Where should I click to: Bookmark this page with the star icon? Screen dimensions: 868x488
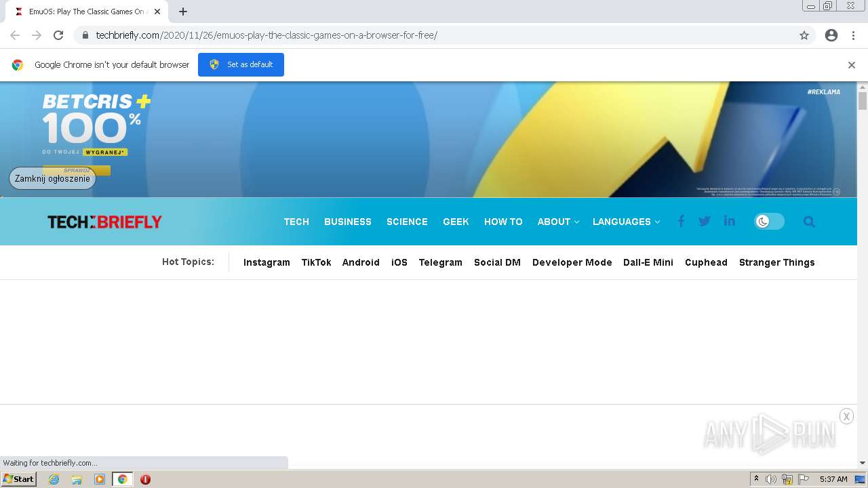pyautogui.click(x=804, y=35)
